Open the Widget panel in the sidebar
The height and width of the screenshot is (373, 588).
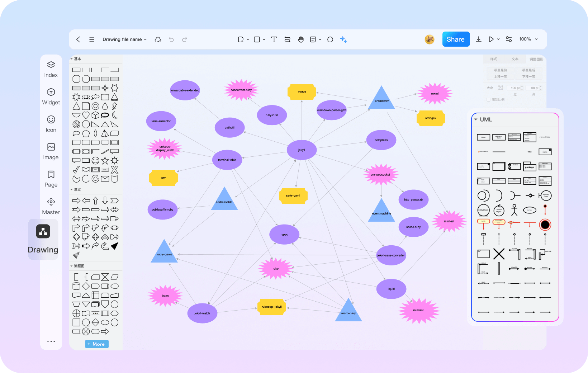51,96
